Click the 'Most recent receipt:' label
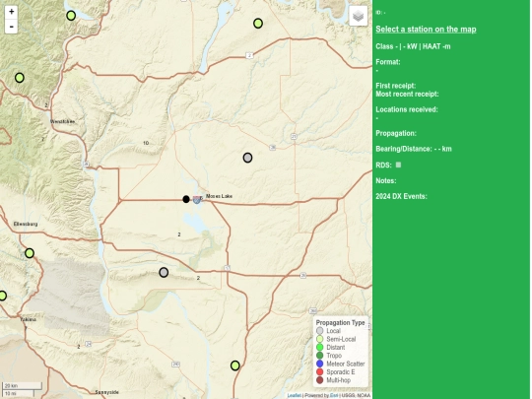The width and height of the screenshot is (532, 399). tap(407, 94)
